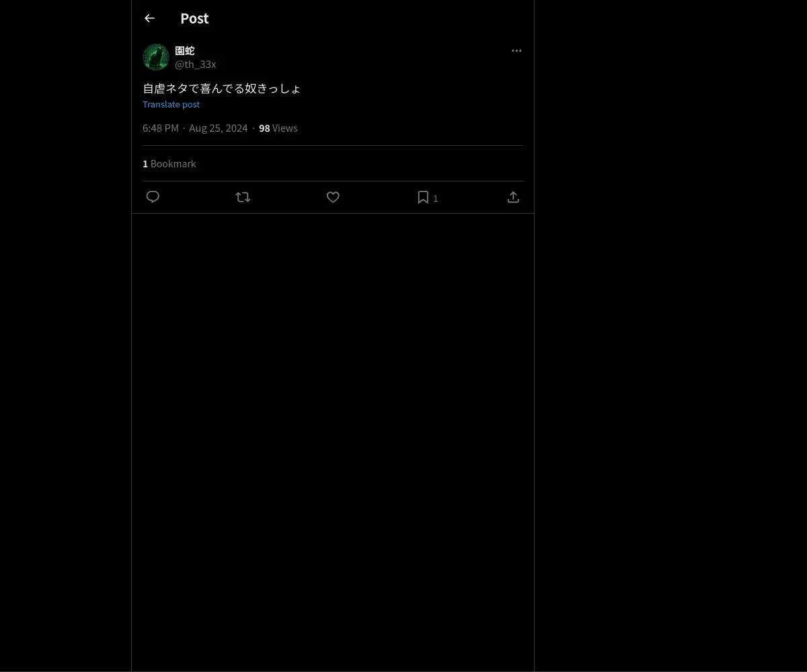Like the post with the heart icon

click(x=333, y=197)
